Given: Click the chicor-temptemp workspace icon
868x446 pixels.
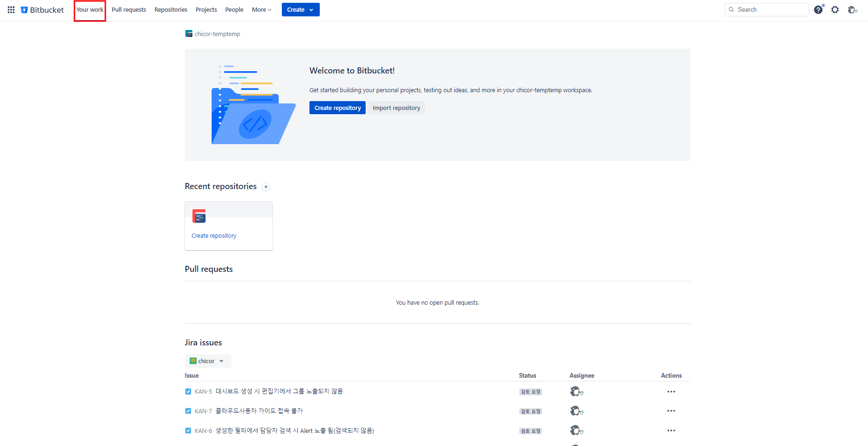Looking at the screenshot, I should [189, 34].
